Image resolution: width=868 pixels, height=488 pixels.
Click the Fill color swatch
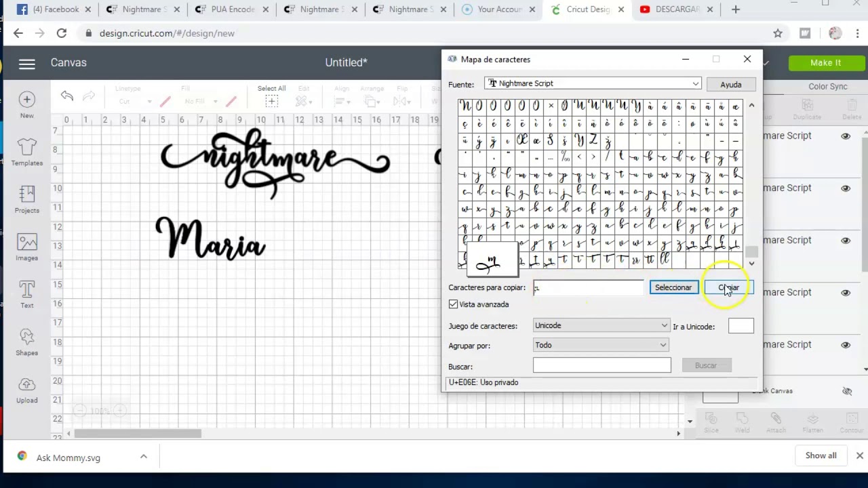(231, 102)
